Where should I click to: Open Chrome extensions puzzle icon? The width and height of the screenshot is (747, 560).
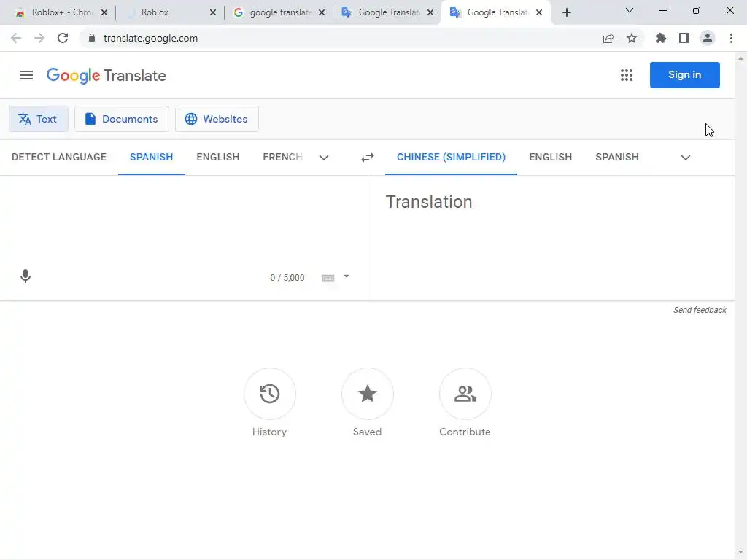[661, 38]
